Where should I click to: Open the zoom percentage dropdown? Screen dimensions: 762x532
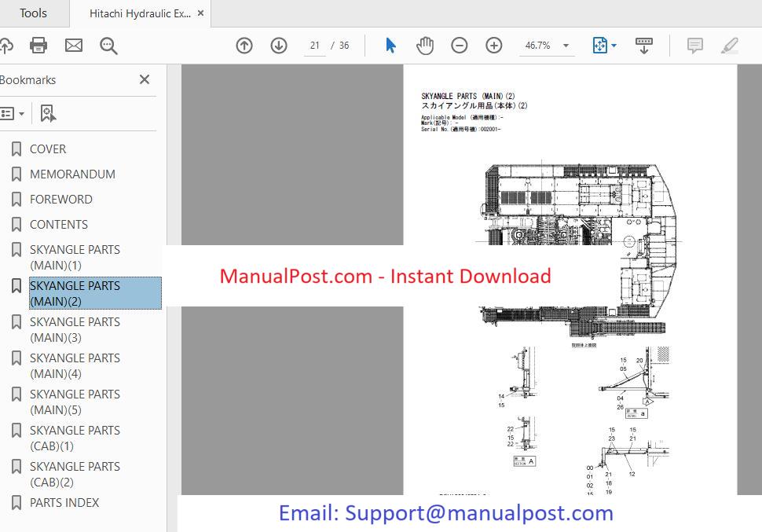(566, 46)
